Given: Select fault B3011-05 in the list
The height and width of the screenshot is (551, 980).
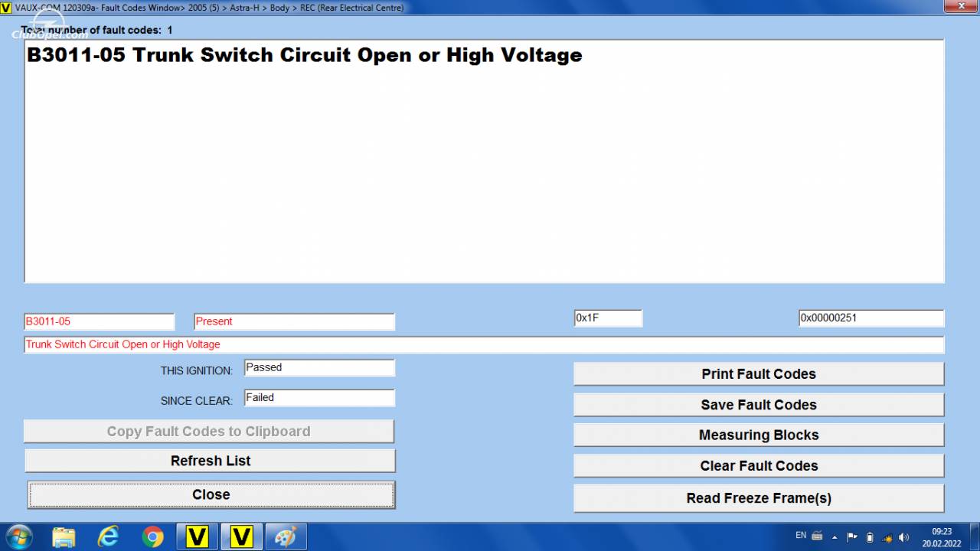Looking at the screenshot, I should pos(304,55).
